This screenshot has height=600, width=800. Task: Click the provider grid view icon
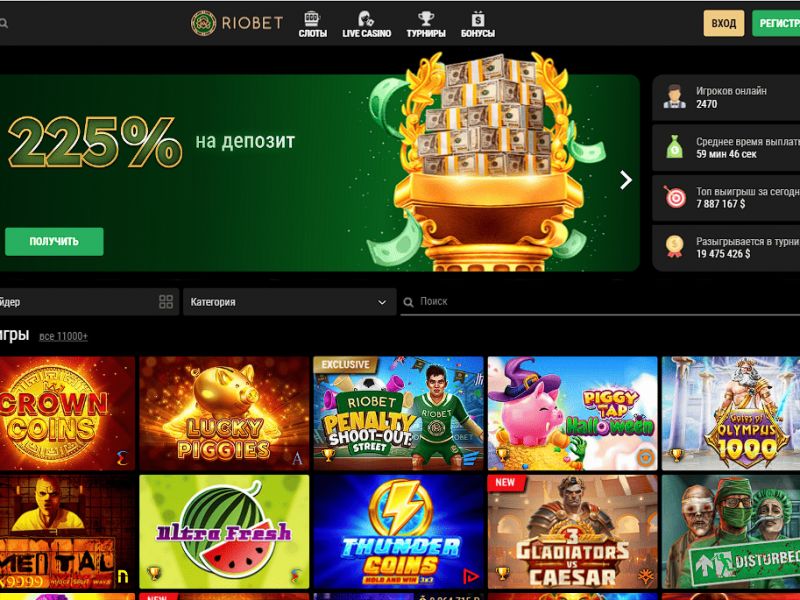(x=166, y=302)
